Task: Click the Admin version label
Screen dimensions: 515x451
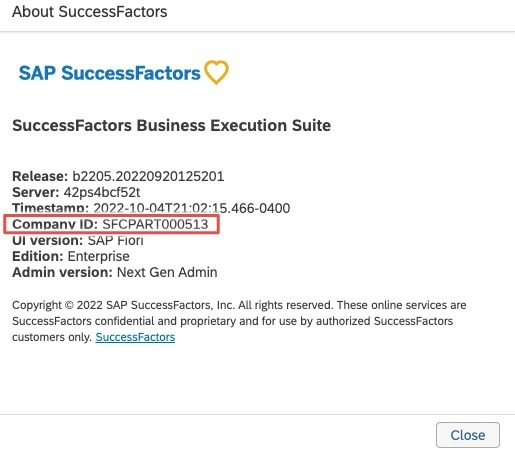Action: (x=62, y=272)
